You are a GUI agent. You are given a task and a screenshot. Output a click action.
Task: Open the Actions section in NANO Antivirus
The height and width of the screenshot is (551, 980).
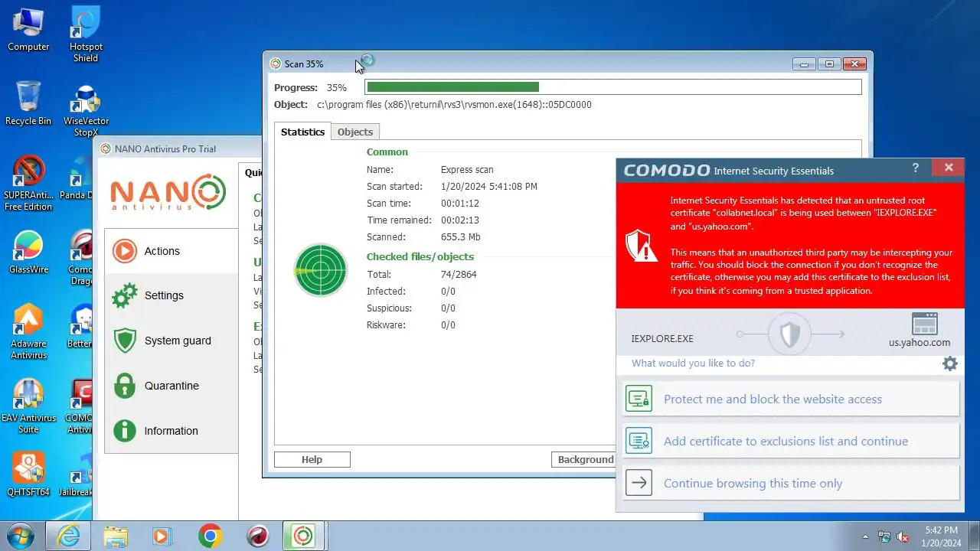pyautogui.click(x=171, y=251)
